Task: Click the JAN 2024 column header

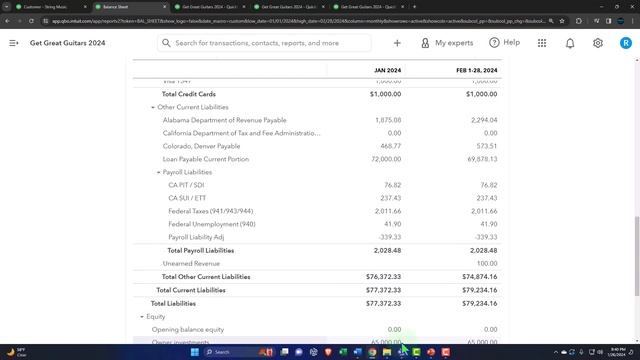Action: pos(387,71)
